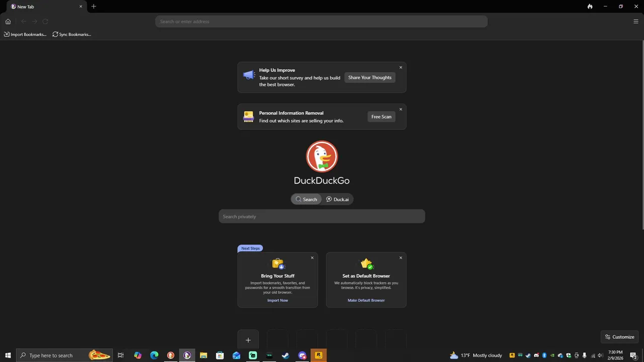
Task: Click the Import Now link
Action: (278, 300)
